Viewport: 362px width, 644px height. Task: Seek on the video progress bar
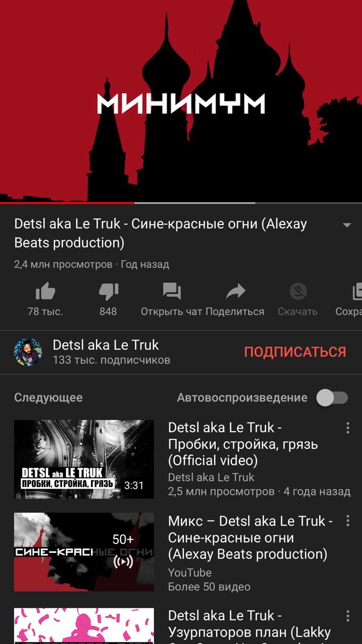[181, 203]
